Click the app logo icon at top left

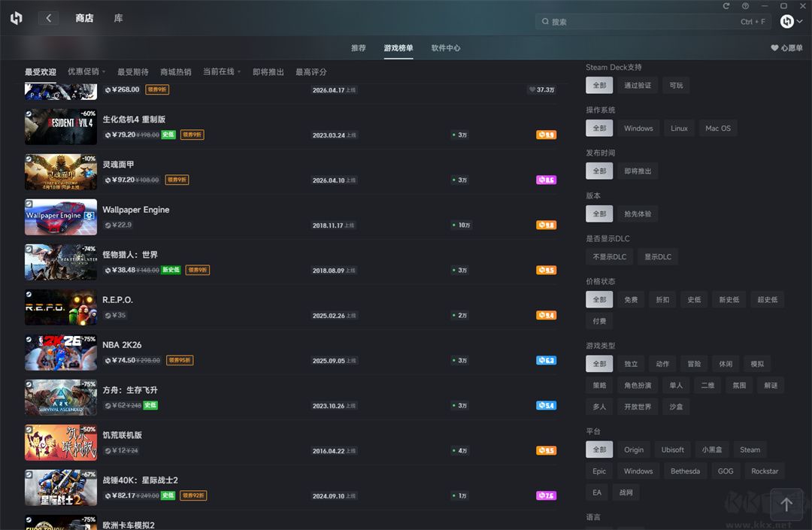[x=17, y=19]
